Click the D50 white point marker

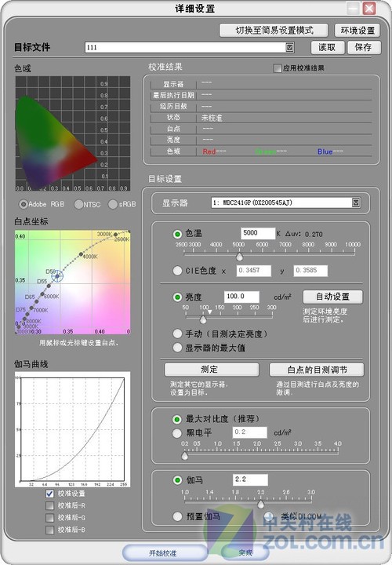click(57, 276)
